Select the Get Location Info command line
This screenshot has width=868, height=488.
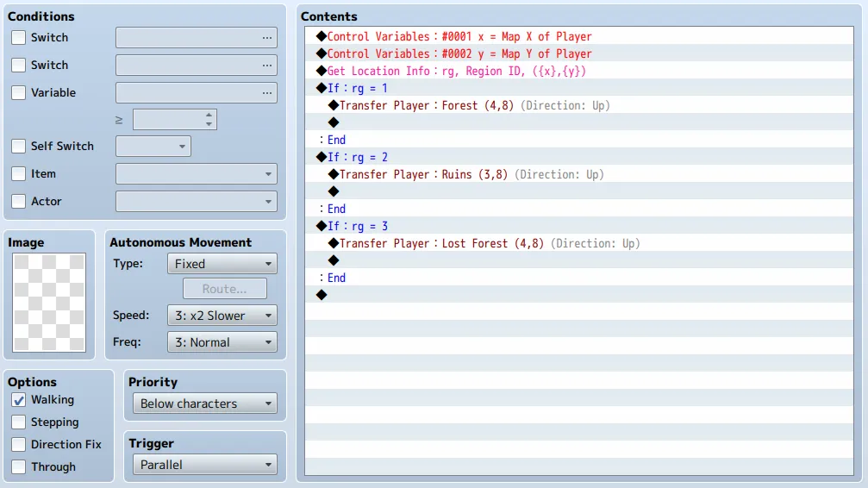(579, 71)
